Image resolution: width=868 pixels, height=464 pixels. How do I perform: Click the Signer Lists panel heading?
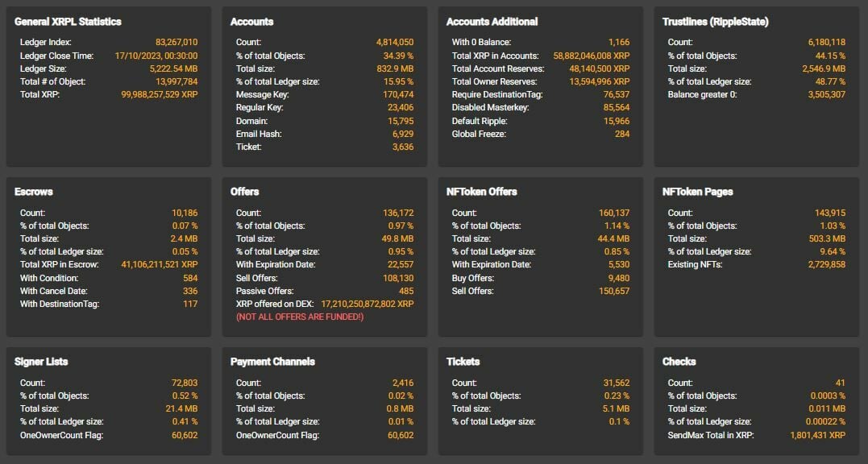point(41,362)
